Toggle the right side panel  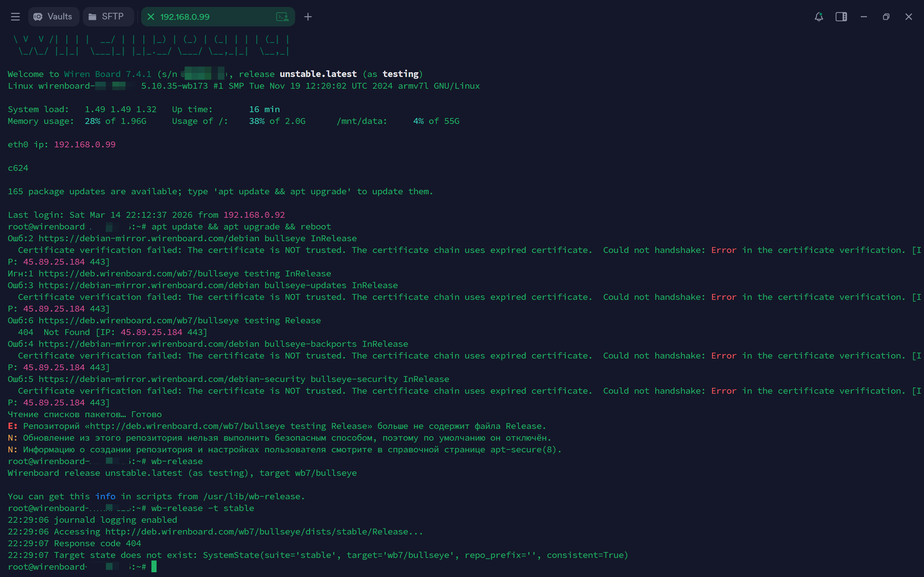(841, 17)
